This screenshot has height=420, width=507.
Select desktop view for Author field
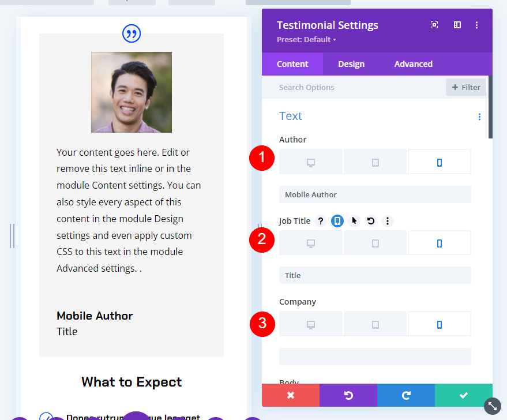(311, 162)
